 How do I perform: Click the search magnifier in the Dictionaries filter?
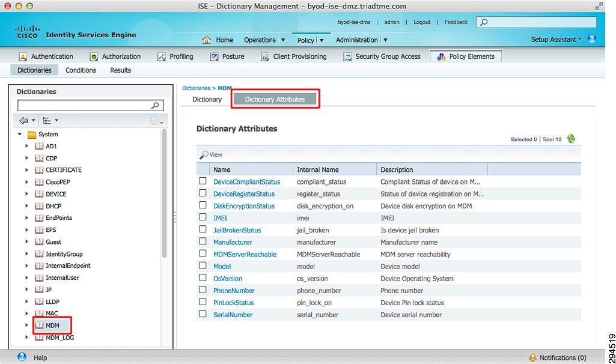tap(155, 105)
